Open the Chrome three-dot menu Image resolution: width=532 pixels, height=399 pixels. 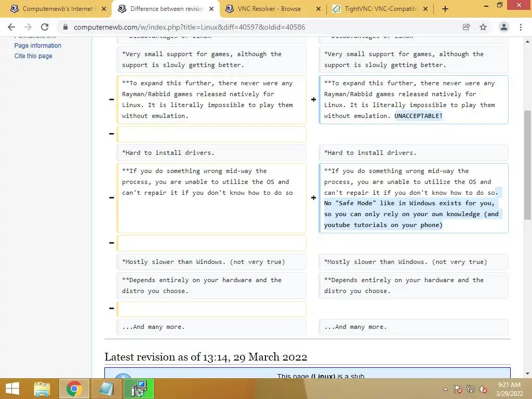[x=521, y=27]
